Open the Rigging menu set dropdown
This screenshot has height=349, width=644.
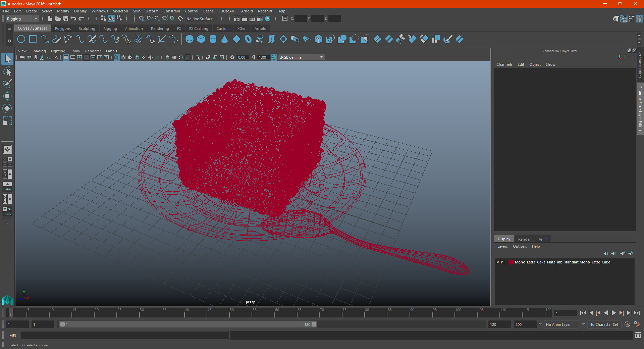(22, 19)
